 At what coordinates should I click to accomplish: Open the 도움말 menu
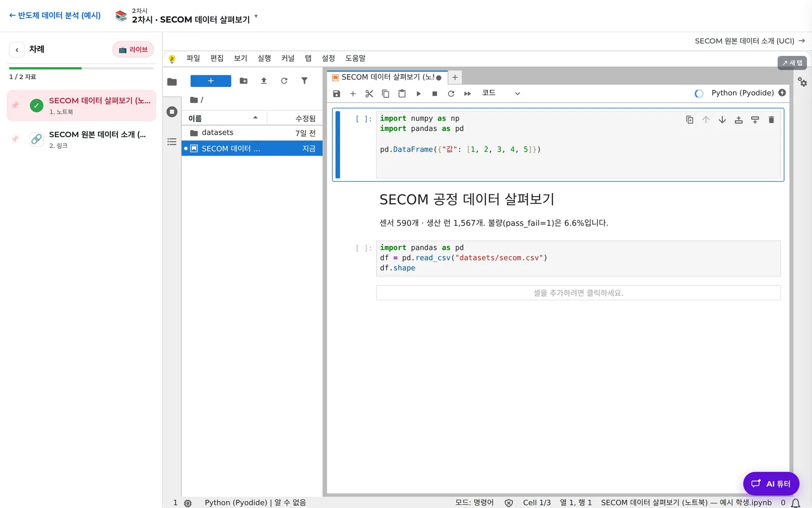pyautogui.click(x=355, y=58)
